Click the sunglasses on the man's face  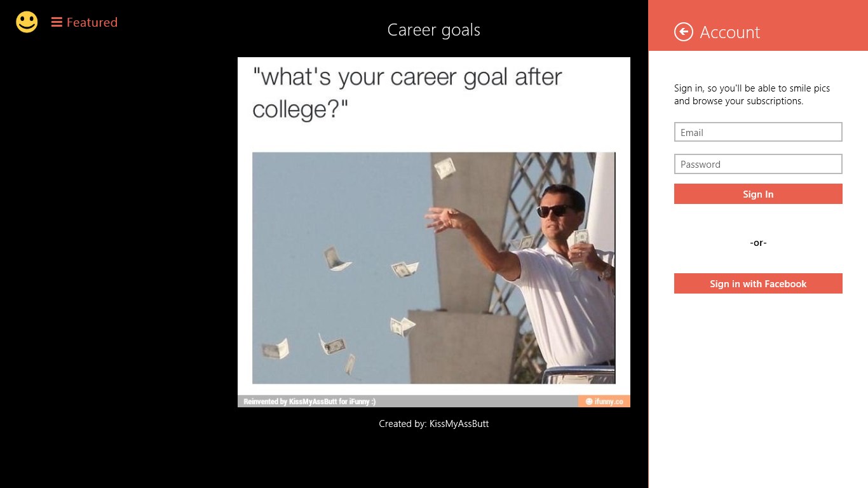[553, 210]
